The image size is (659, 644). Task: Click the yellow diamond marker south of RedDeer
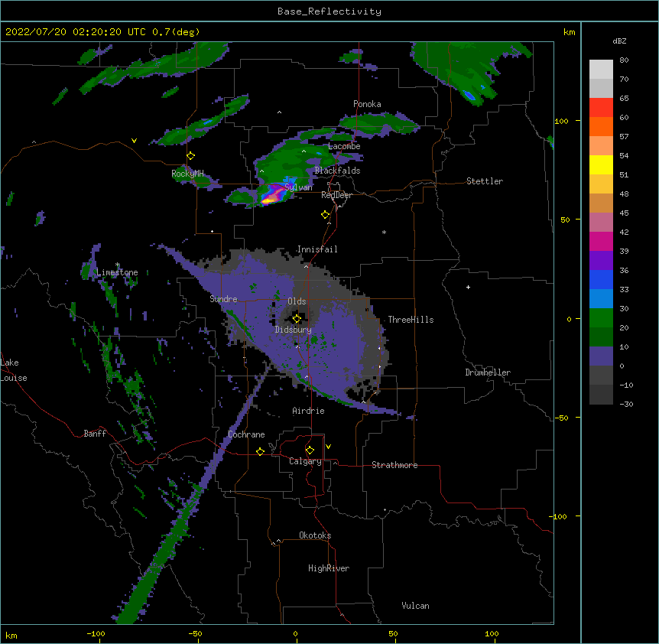[x=326, y=215]
